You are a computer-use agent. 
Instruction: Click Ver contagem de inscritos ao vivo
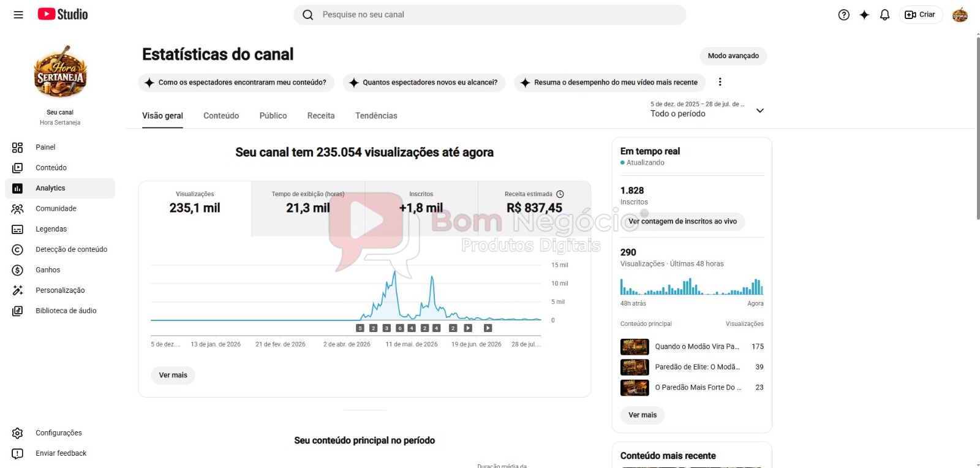click(682, 221)
